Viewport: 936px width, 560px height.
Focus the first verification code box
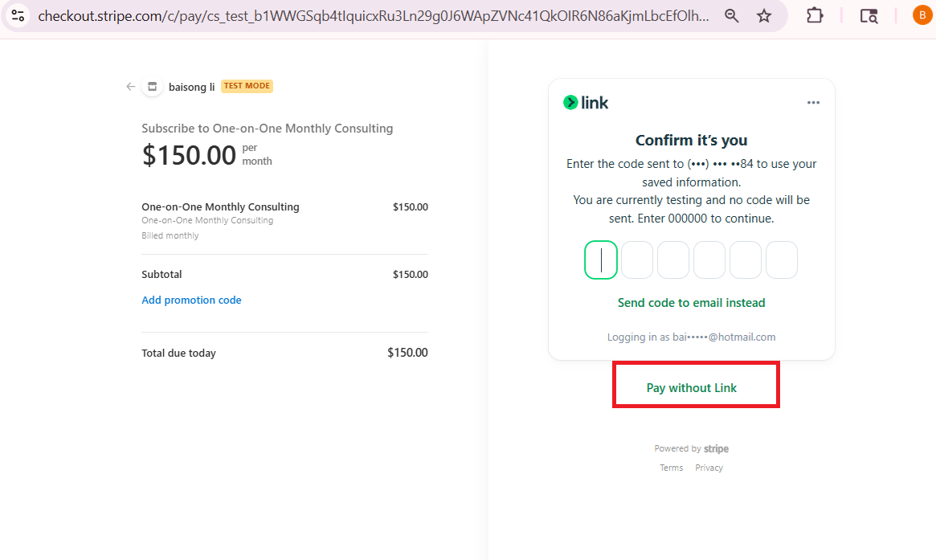pyautogui.click(x=601, y=260)
